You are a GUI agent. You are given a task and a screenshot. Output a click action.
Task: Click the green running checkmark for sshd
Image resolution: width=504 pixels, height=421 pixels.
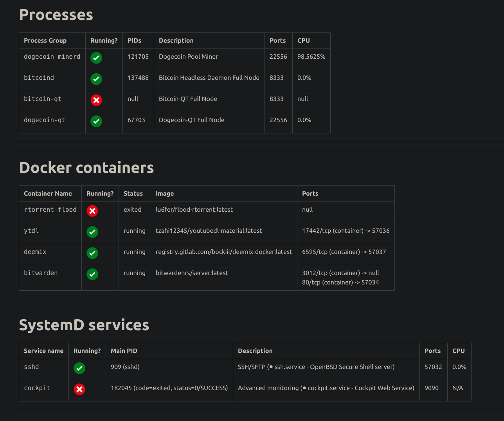pos(79,368)
